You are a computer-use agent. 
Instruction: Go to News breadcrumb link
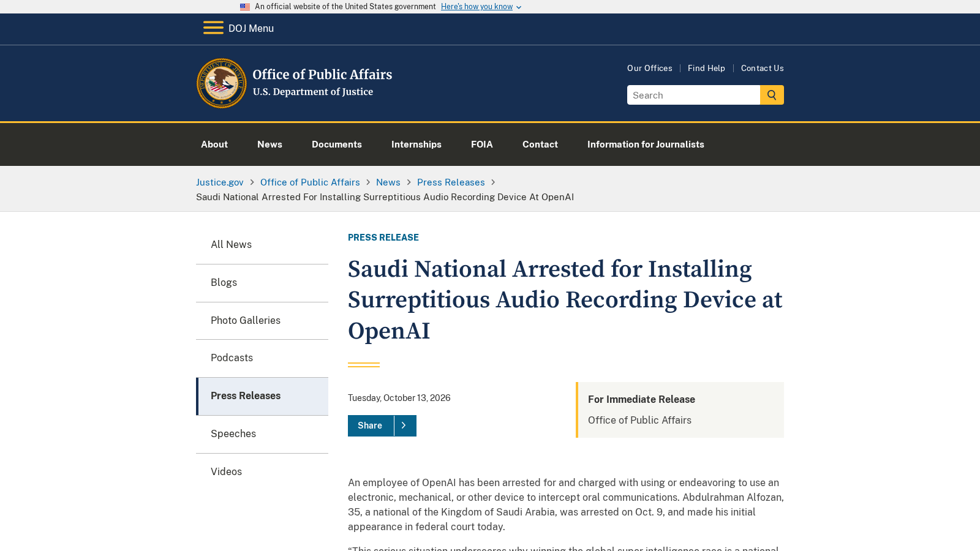coord(388,182)
